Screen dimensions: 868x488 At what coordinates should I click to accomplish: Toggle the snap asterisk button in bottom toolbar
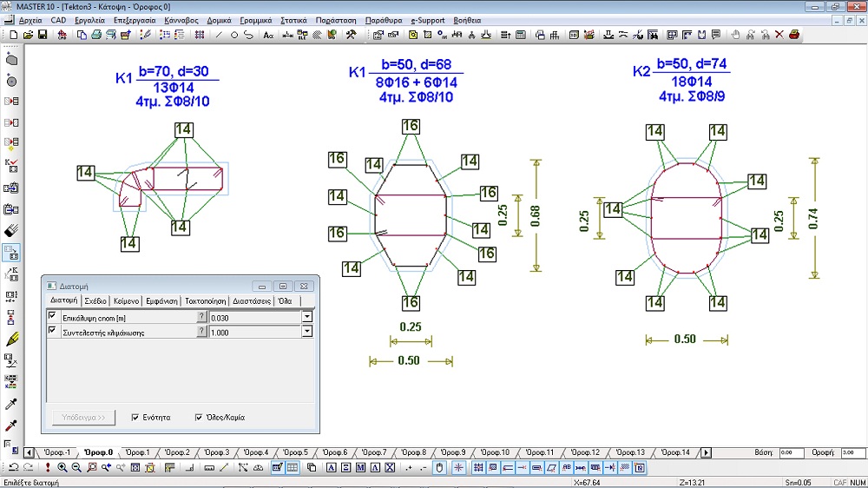pyautogui.click(x=458, y=467)
